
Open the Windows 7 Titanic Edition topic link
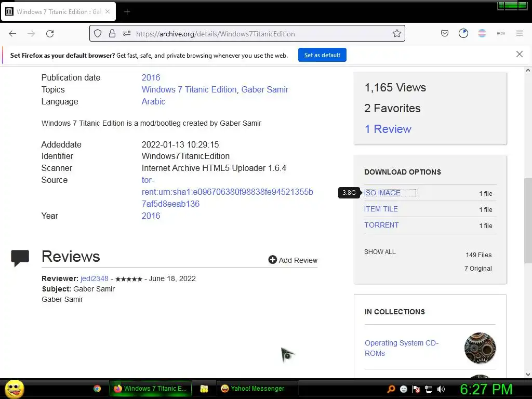click(189, 89)
